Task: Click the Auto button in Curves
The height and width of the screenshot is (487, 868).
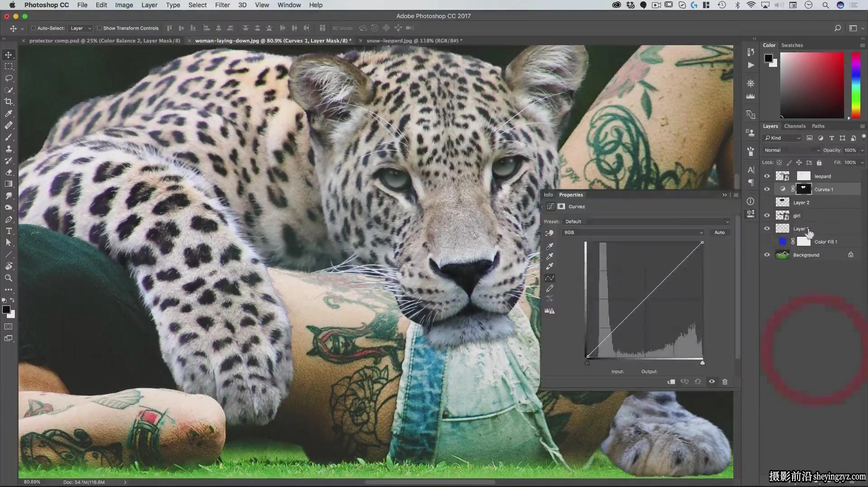Action: tap(719, 232)
